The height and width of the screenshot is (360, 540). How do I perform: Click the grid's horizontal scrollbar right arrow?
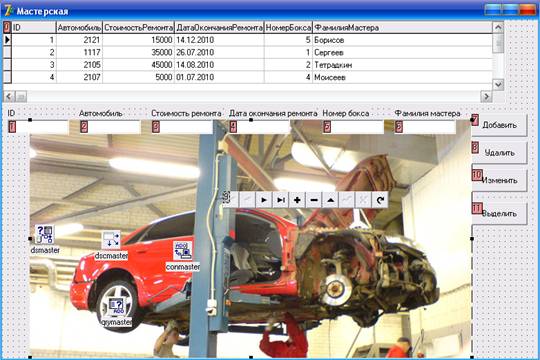coord(486,96)
